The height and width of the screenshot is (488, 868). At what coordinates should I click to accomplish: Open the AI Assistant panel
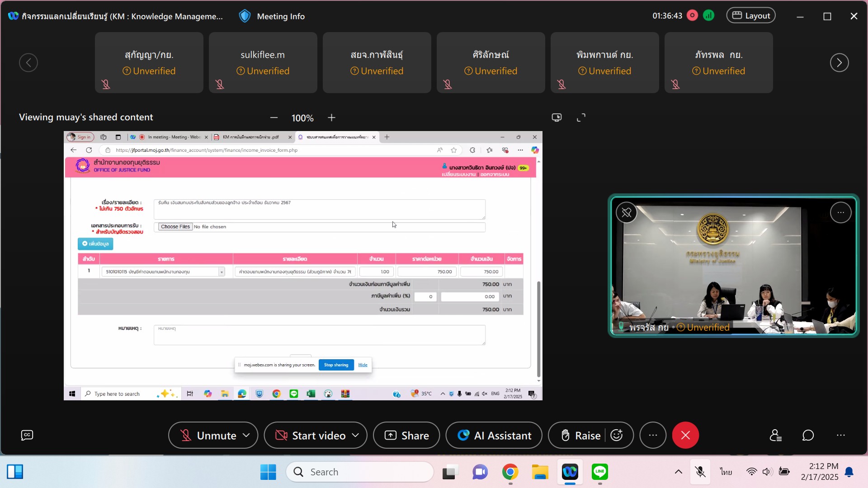click(x=494, y=435)
